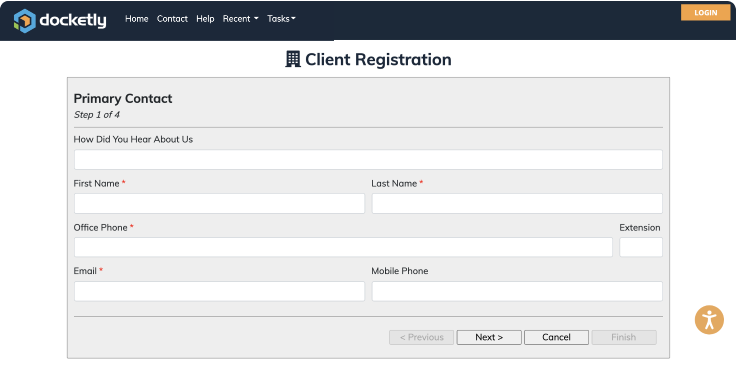The image size is (736, 392).
Task: Open the Help menu item
Action: 205,19
